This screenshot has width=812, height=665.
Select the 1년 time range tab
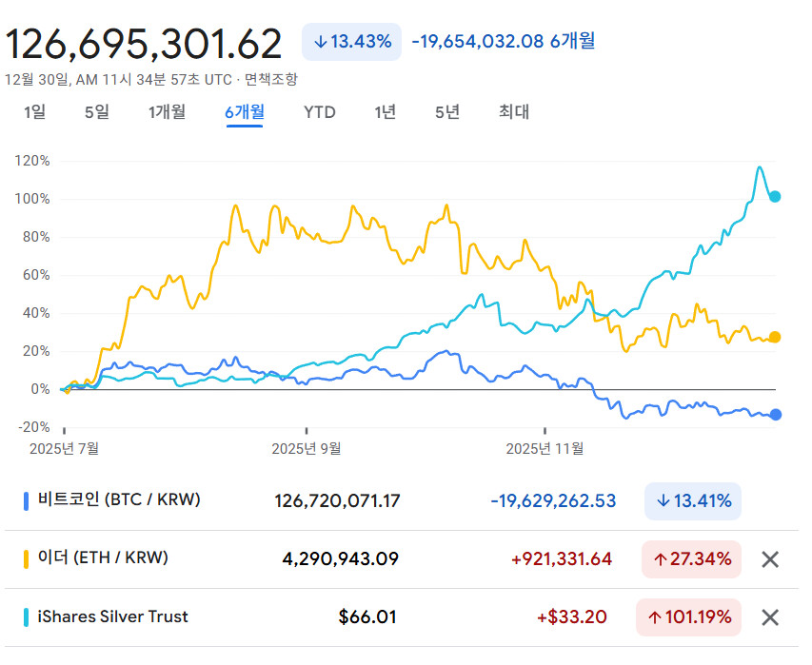[386, 111]
